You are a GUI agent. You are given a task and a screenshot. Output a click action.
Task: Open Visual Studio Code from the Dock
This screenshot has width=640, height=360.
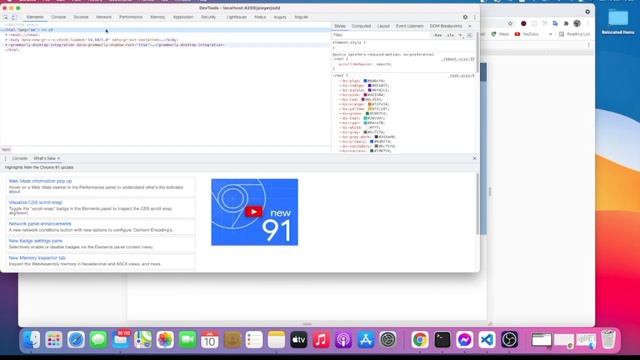(x=487, y=340)
